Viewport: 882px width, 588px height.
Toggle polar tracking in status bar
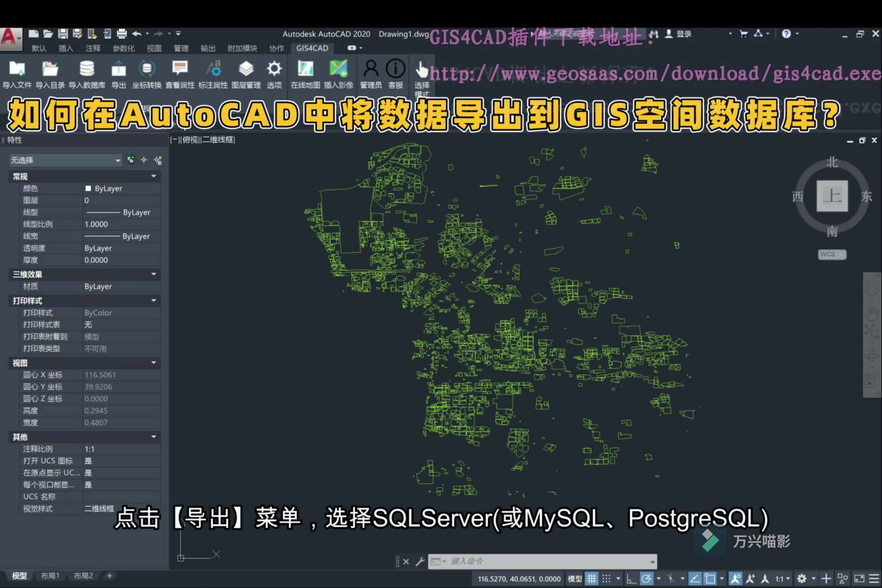coord(646,579)
